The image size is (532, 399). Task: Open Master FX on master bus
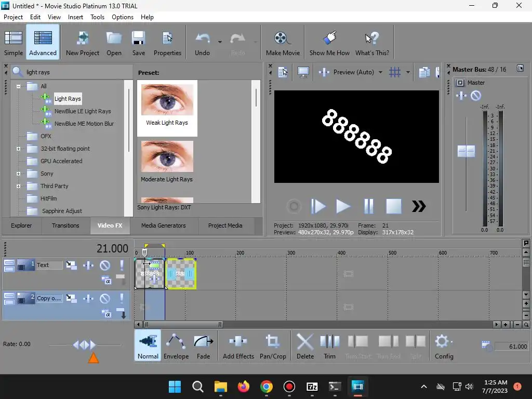click(x=461, y=96)
